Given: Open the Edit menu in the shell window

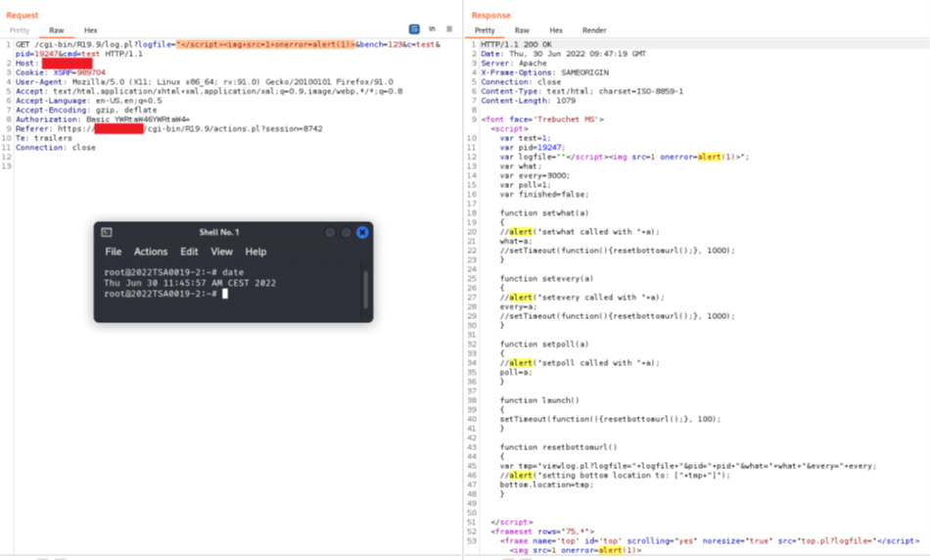Looking at the screenshot, I should [189, 252].
